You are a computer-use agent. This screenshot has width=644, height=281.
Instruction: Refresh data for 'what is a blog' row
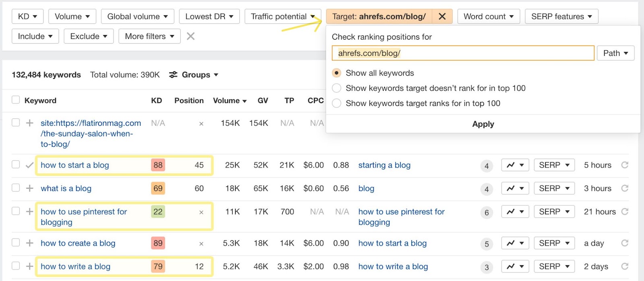click(625, 188)
